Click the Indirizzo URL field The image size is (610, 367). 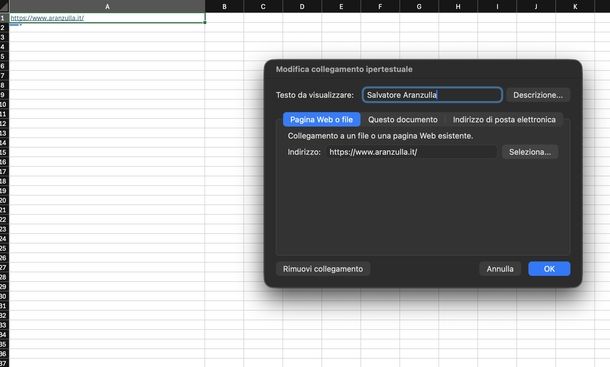click(x=411, y=152)
